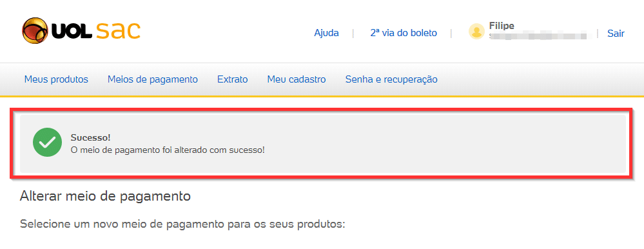Click the yellow user avatar icon
Image resolution: width=644 pixels, height=249 pixels.
click(x=477, y=32)
